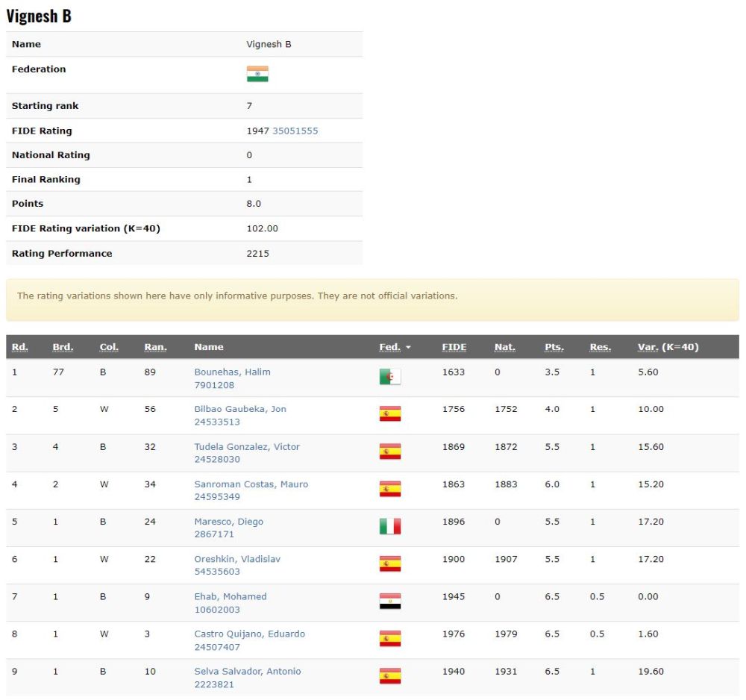Click the Var. (K=40) column header

pyautogui.click(x=668, y=347)
